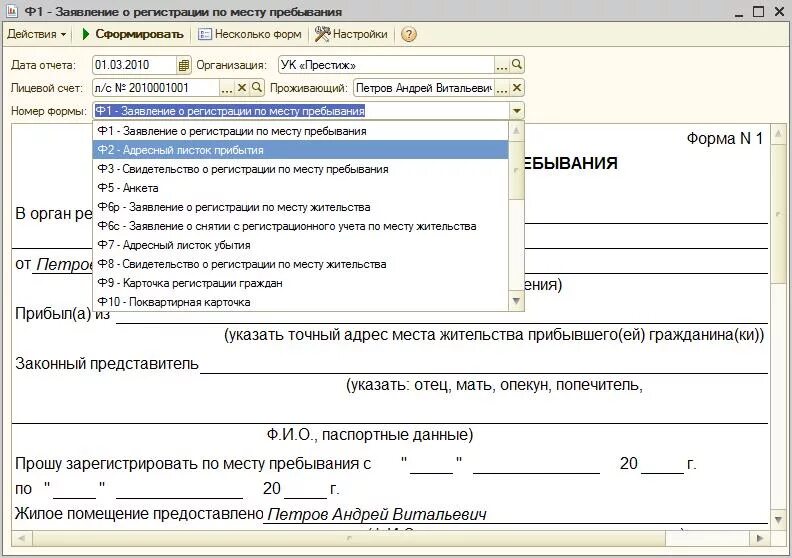Viewport: 792px width, 558px height.
Task: Open the Несколько форм option
Action: click(251, 34)
